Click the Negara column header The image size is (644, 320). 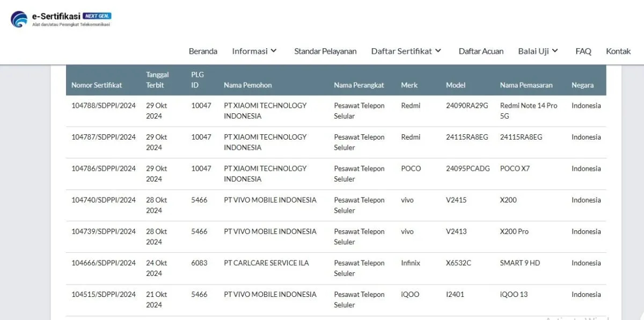pos(583,85)
